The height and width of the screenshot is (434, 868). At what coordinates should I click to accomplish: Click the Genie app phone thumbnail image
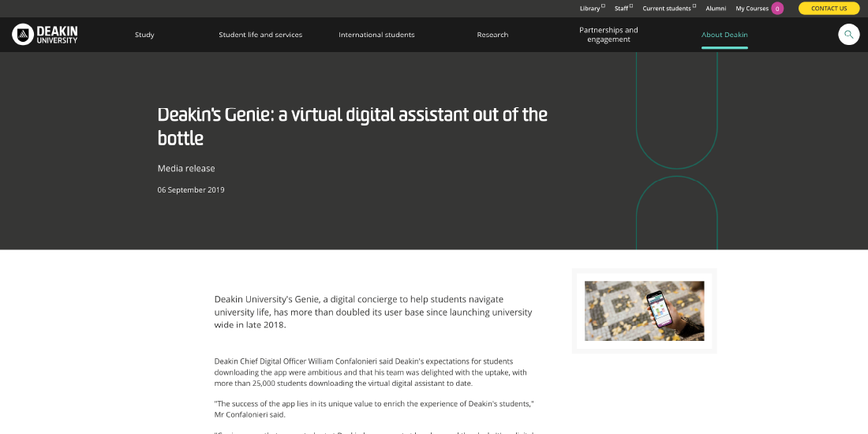coord(644,311)
